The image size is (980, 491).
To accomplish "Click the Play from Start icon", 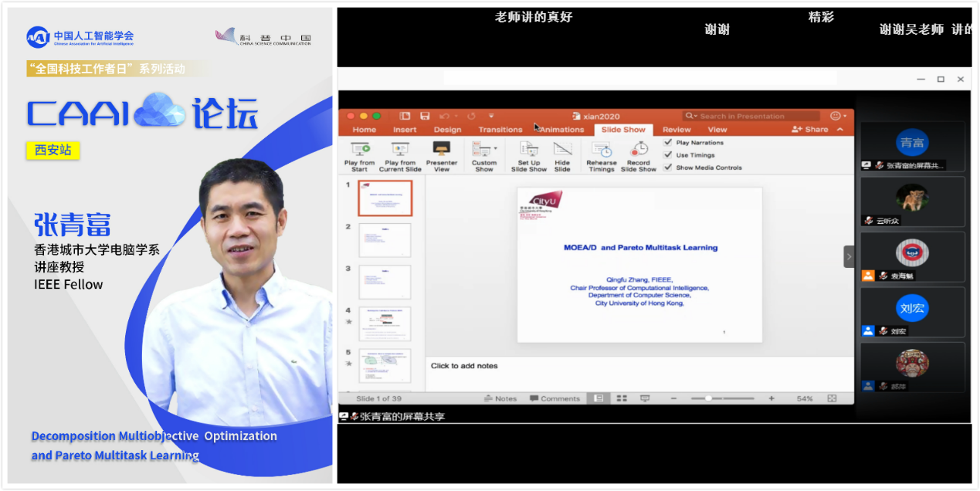I will click(359, 150).
